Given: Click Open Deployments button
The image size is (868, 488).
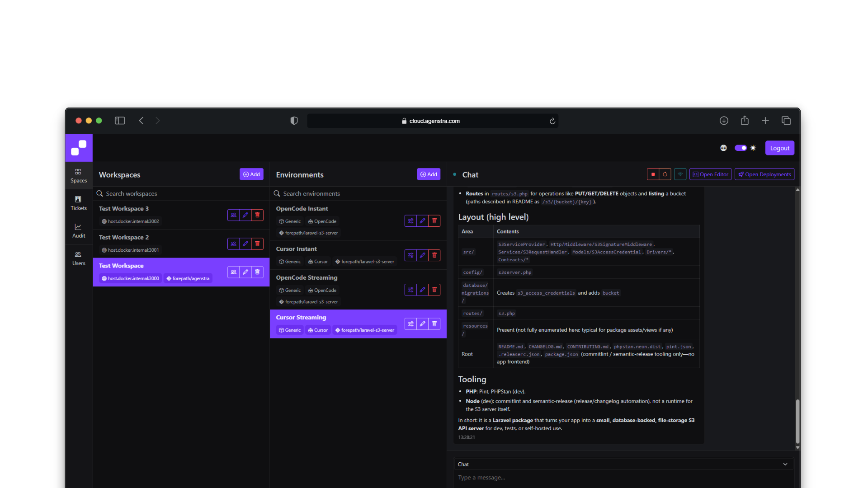Looking at the screenshot, I should click(x=764, y=174).
